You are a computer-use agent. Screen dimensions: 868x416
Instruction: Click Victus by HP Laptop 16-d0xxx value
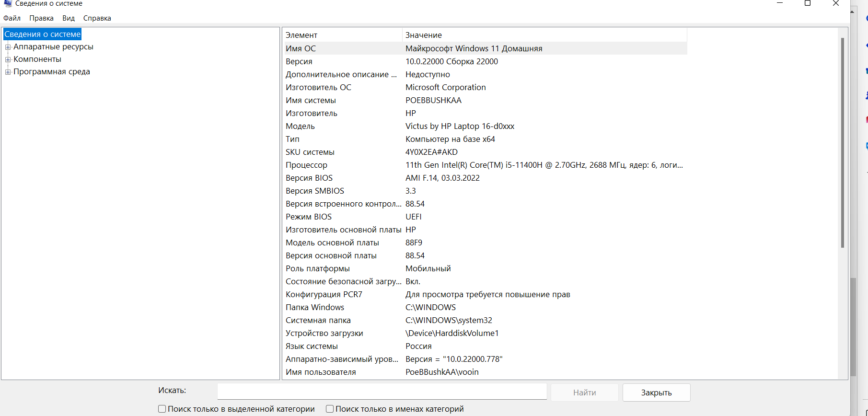460,126
